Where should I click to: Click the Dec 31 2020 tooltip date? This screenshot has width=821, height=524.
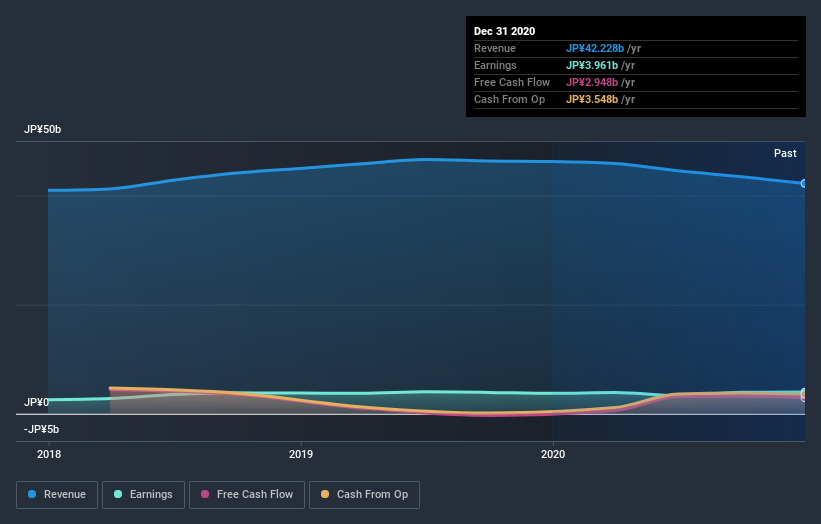pos(504,31)
